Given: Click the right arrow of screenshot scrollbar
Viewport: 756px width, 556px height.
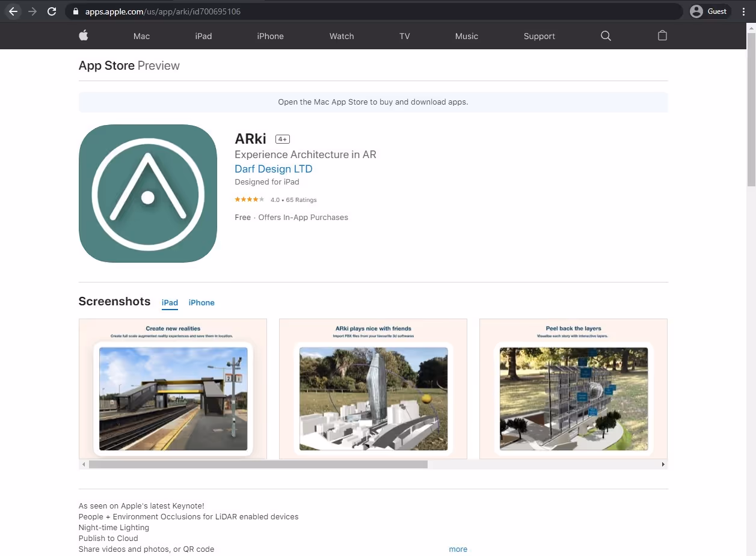Looking at the screenshot, I should (x=663, y=464).
